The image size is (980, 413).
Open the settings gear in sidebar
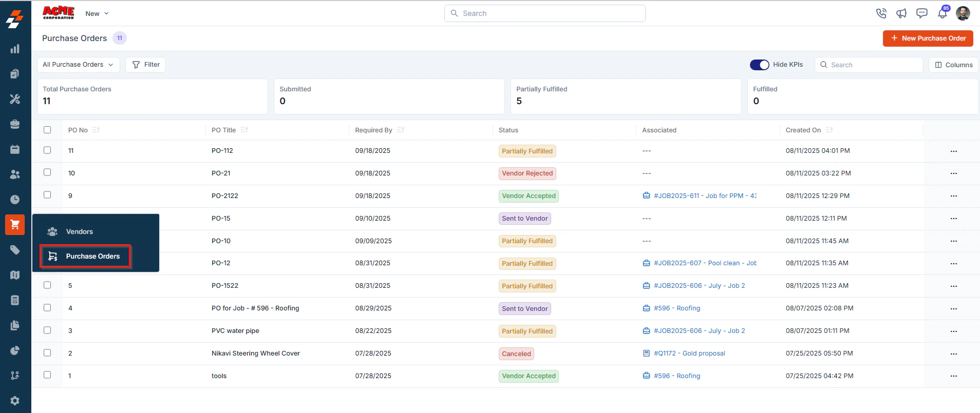15,401
